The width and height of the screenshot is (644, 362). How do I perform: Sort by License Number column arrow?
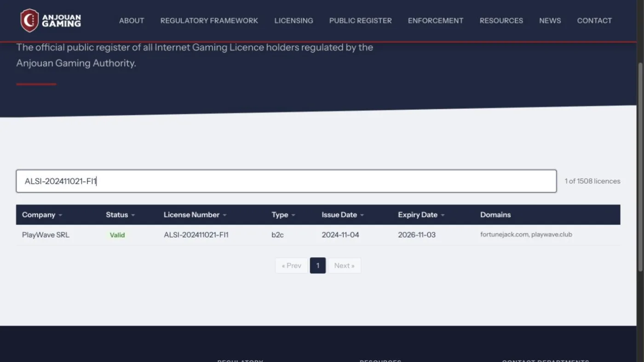tap(224, 215)
